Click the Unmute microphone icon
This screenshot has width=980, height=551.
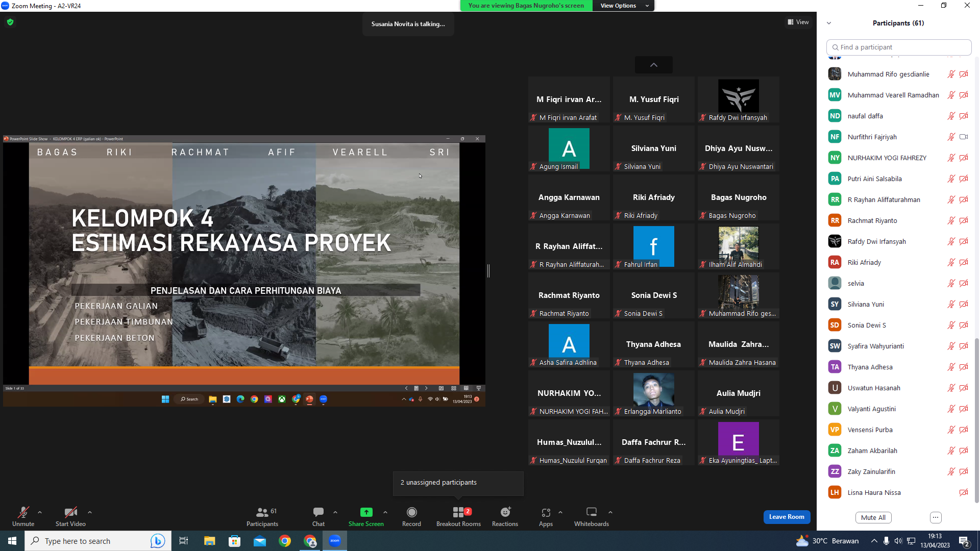tap(23, 512)
